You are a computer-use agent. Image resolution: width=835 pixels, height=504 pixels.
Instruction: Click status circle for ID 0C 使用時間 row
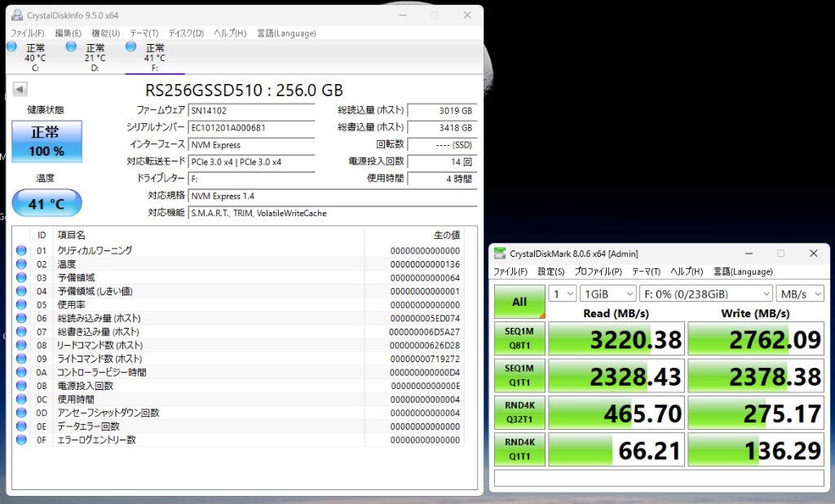tap(21, 399)
